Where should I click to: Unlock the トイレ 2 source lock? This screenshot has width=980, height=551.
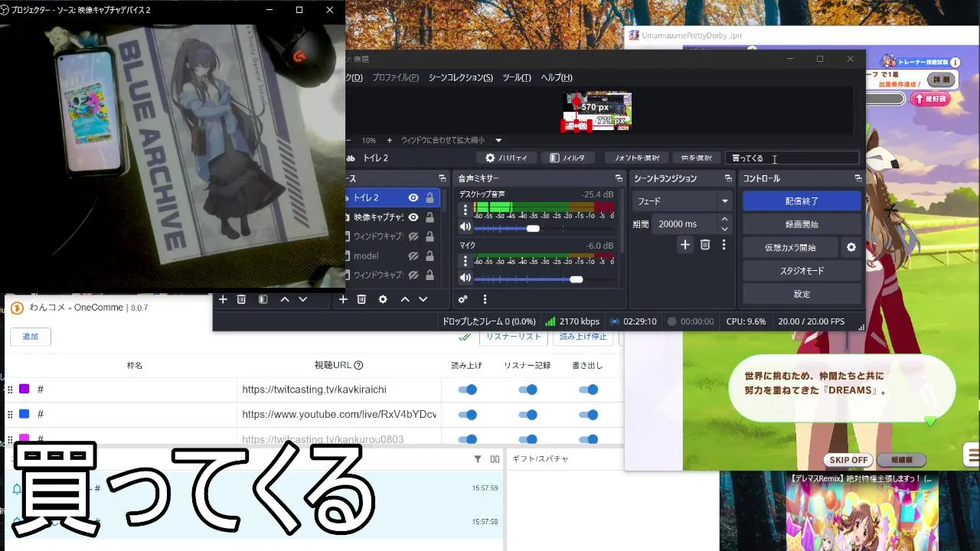(x=430, y=198)
